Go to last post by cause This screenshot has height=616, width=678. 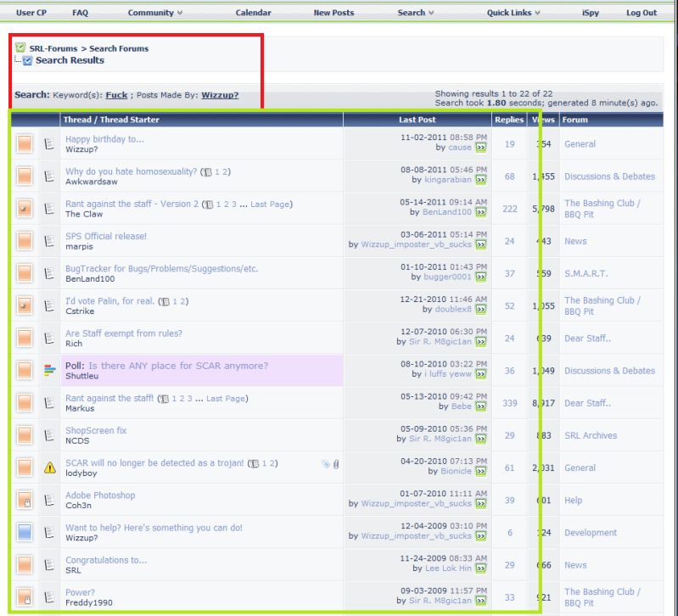(x=481, y=148)
